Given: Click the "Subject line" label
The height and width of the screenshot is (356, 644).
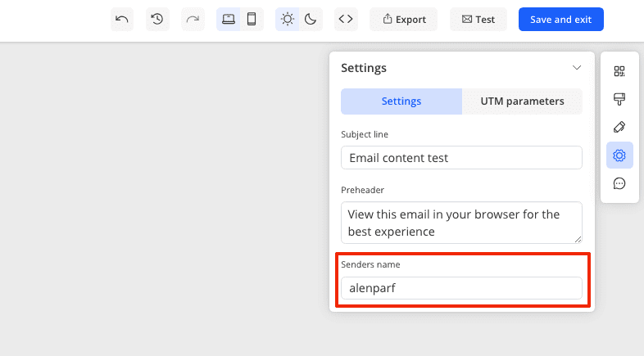Looking at the screenshot, I should coord(365,134).
